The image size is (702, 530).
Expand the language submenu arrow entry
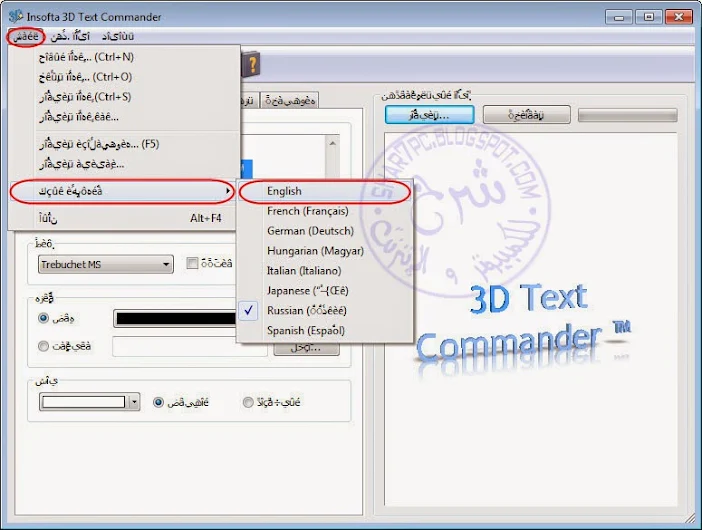(122, 192)
